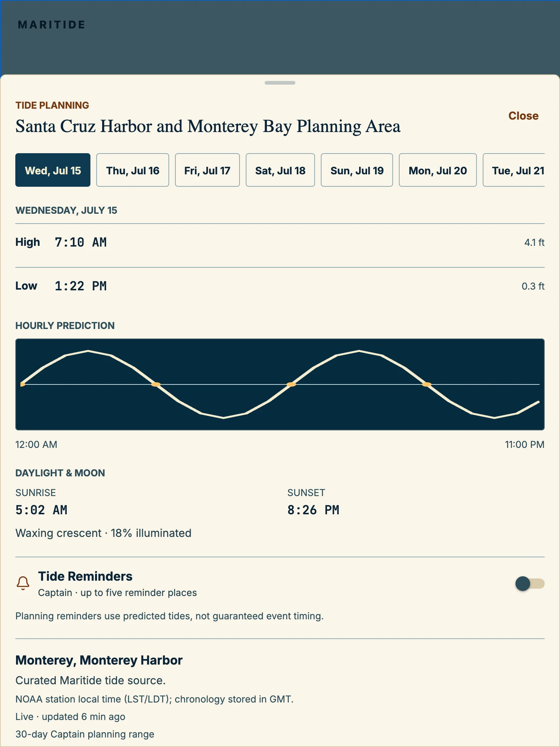The image size is (560, 747).
Task: Select the Wed, Jul 15 date tab
Action: click(x=53, y=170)
